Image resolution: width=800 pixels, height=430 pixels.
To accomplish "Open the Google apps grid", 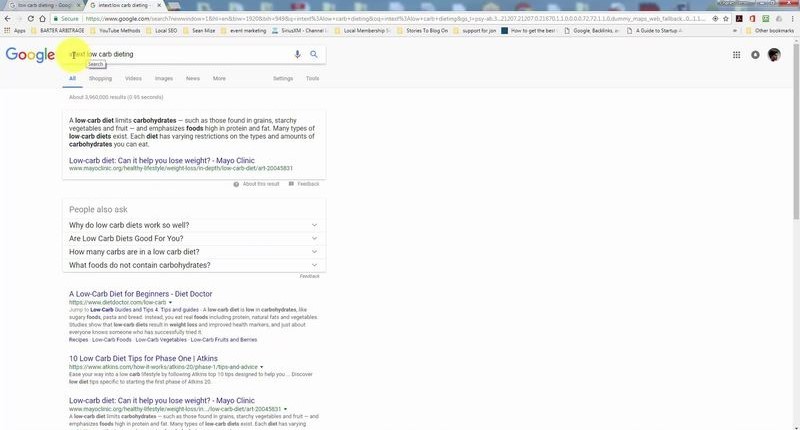I will pos(737,55).
